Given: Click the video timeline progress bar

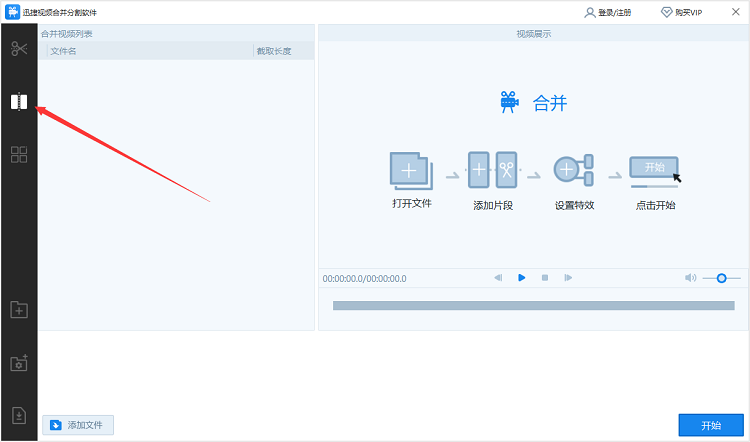Looking at the screenshot, I should point(533,306).
